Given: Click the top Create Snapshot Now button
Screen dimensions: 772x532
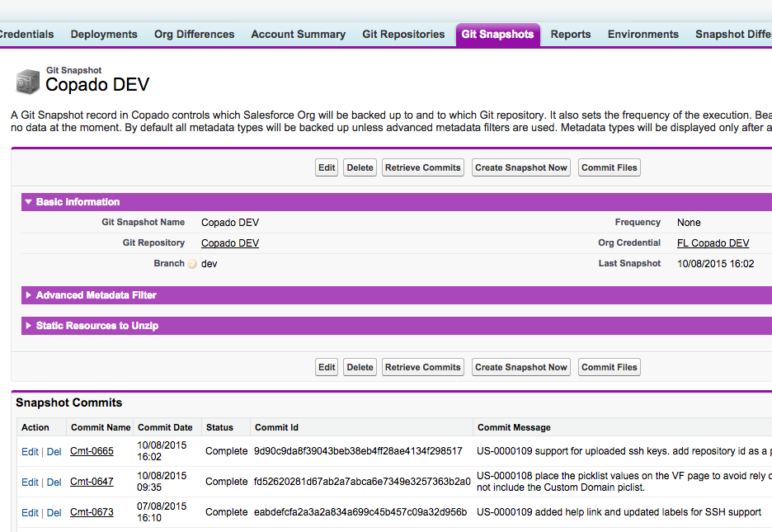Looking at the screenshot, I should click(521, 167).
